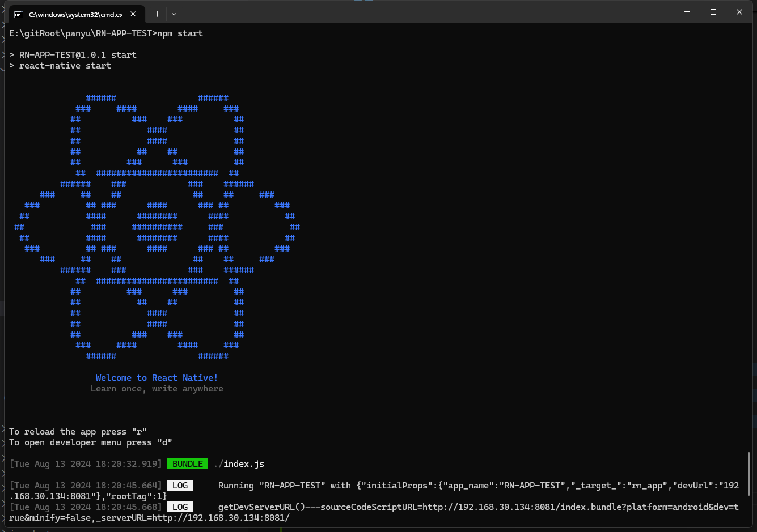Viewport: 757px width, 532px height.
Task: Click the terminal vertical scrollbar
Action: (x=749, y=473)
